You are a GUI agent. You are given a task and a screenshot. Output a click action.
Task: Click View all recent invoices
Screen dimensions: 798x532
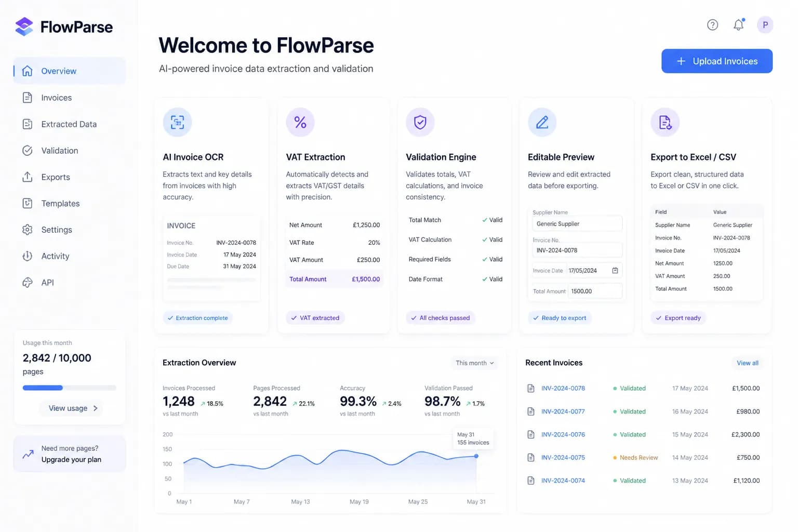747,363
